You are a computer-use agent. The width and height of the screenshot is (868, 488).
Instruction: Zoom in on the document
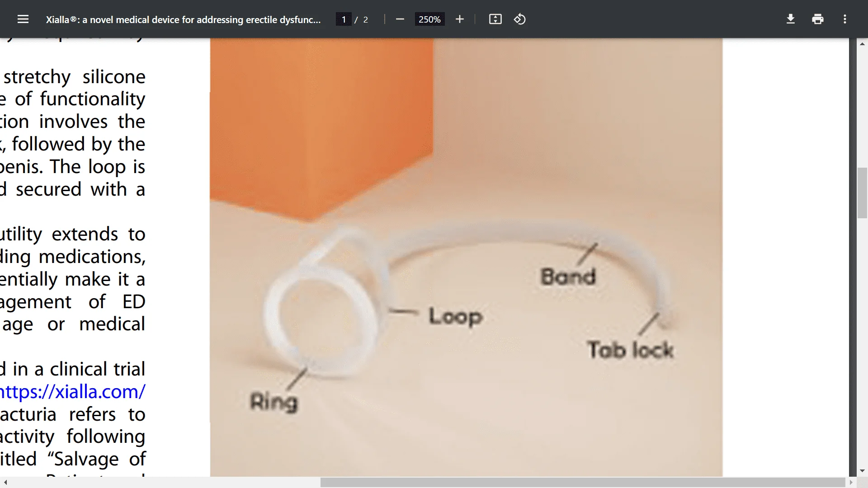(x=459, y=19)
